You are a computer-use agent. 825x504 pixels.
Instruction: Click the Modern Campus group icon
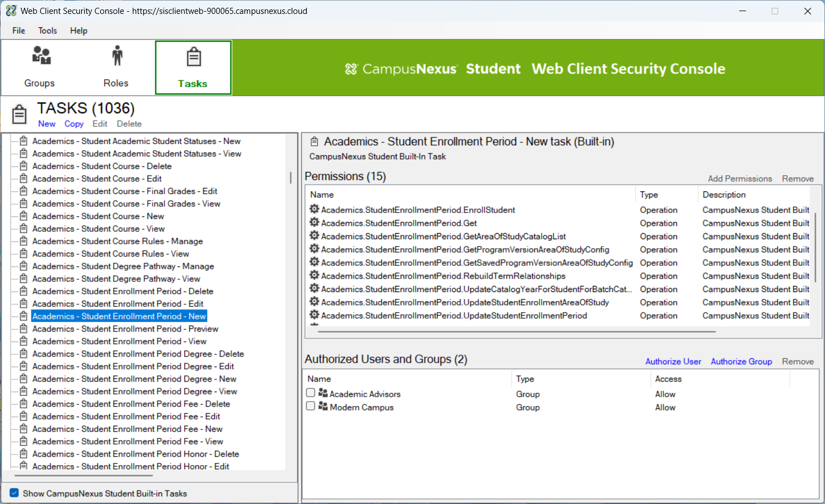[323, 407]
